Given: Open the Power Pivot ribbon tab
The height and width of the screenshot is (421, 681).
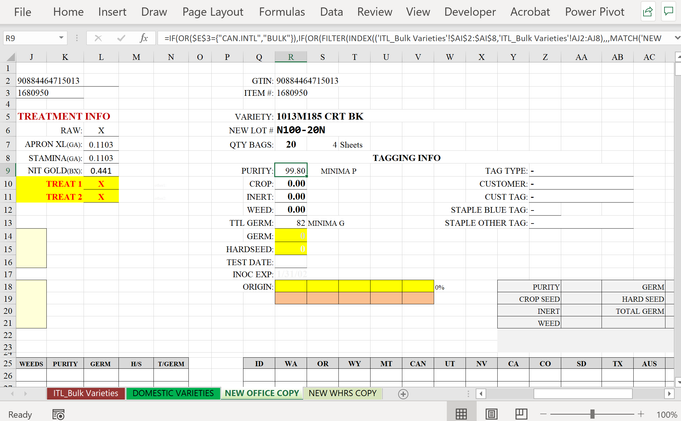Looking at the screenshot, I should (x=595, y=12).
